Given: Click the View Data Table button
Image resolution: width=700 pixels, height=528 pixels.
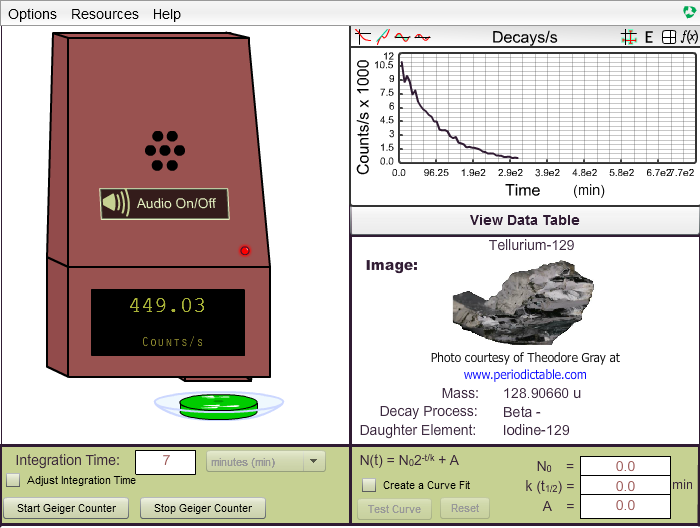Looking at the screenshot, I should pos(525,220).
